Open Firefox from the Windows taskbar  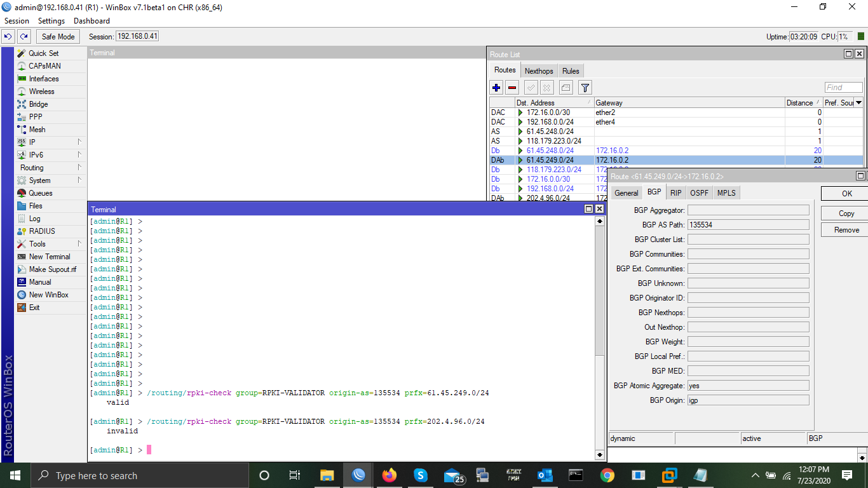[x=389, y=475]
